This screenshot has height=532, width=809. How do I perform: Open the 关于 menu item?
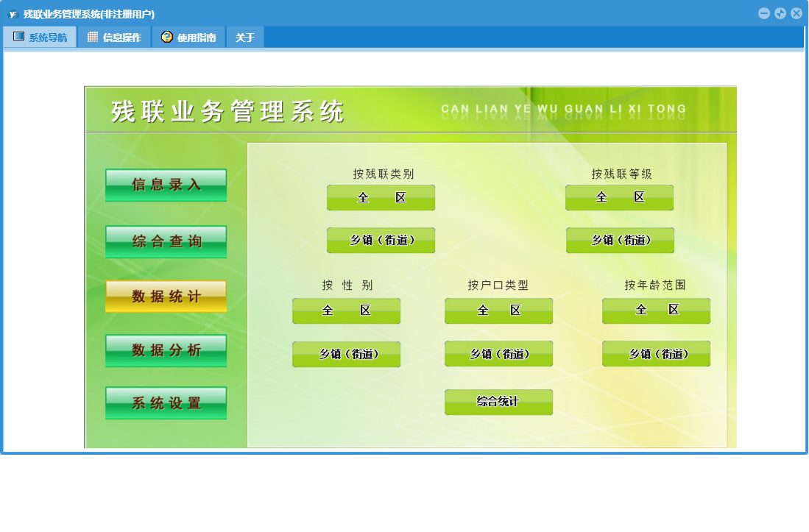[x=245, y=37]
